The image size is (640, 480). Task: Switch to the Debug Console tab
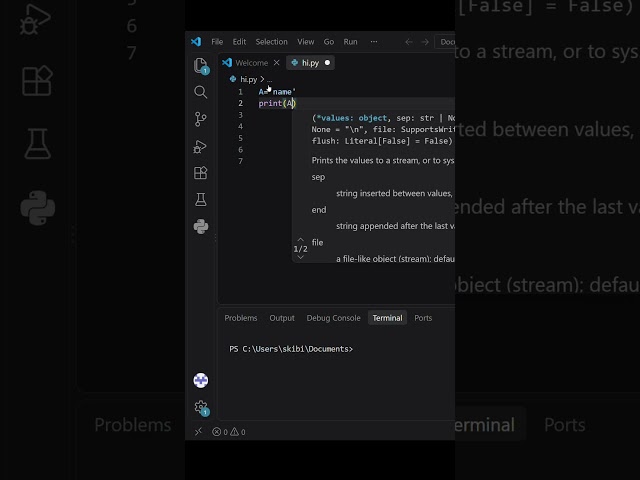(x=333, y=318)
